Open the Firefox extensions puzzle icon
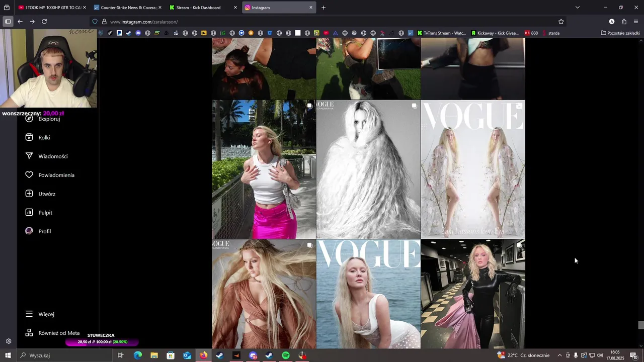The image size is (644, 362). (624, 22)
